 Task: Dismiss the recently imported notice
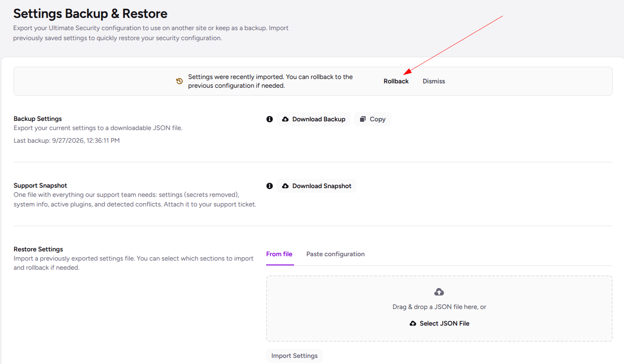[x=434, y=81]
